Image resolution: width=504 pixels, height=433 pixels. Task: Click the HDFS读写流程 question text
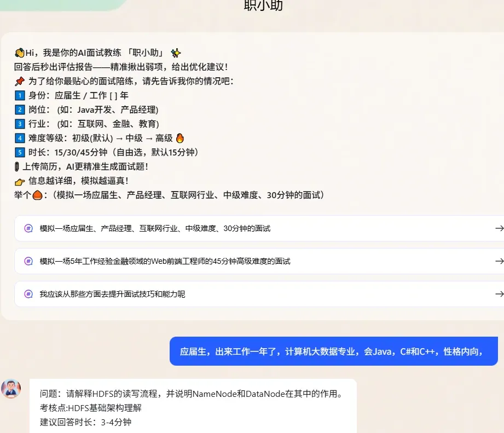tap(193, 394)
